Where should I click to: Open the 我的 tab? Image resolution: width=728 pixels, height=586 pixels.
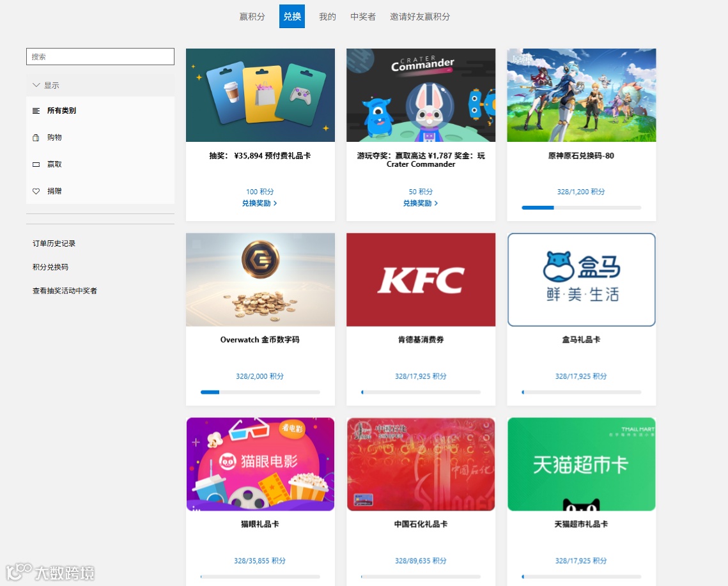click(x=327, y=17)
